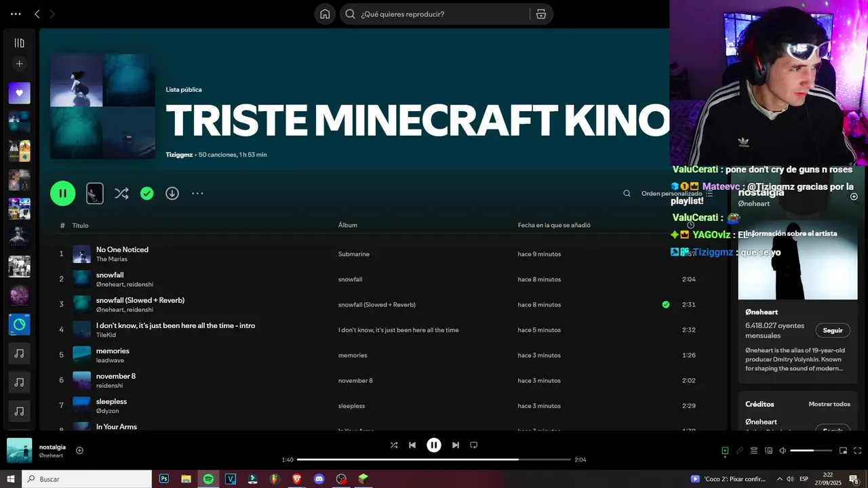This screenshot has width=868, height=488.
Task: Open the miniplayer icon
Action: [844, 451]
